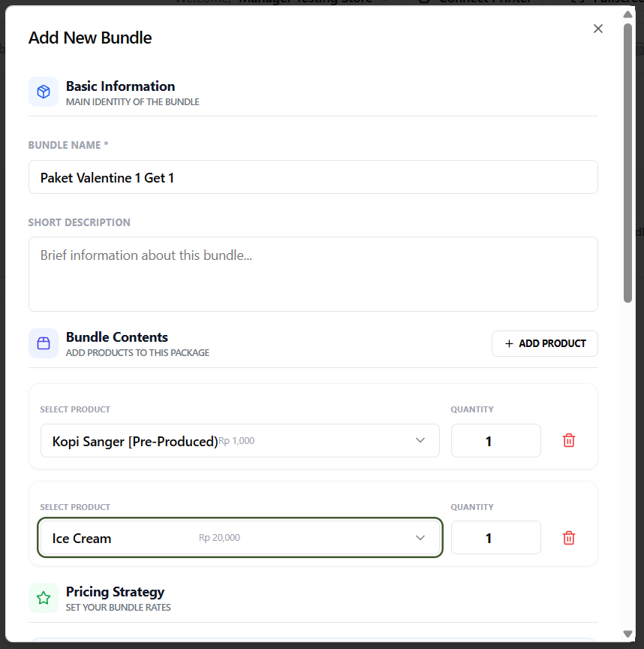The width and height of the screenshot is (644, 649).
Task: Delete the Ice Cream product row
Action: [x=569, y=538]
